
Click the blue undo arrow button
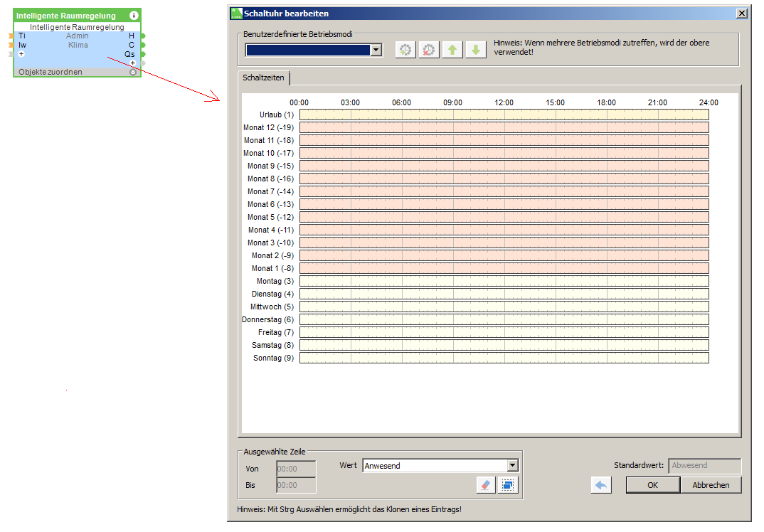click(601, 485)
